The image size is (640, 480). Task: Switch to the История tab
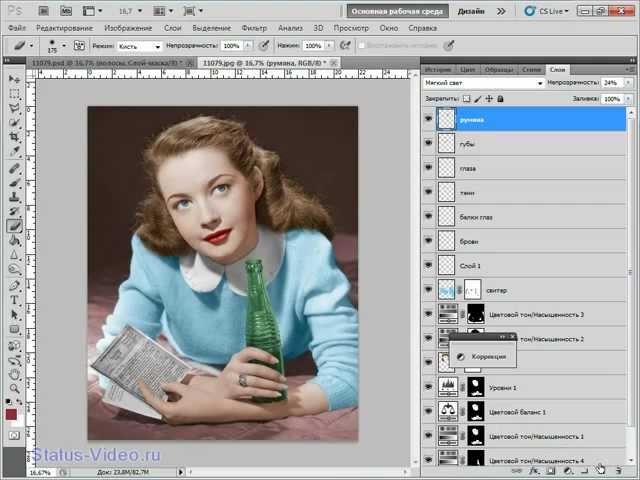[x=438, y=70]
